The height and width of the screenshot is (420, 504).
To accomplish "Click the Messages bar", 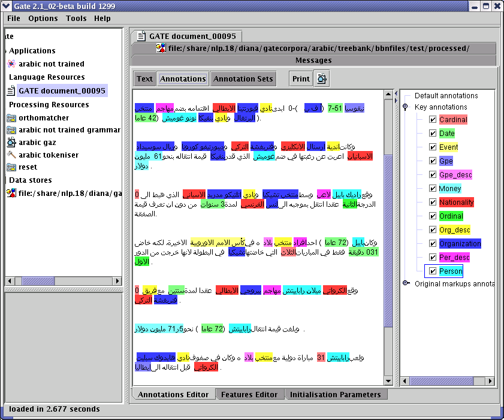I will [x=313, y=60].
